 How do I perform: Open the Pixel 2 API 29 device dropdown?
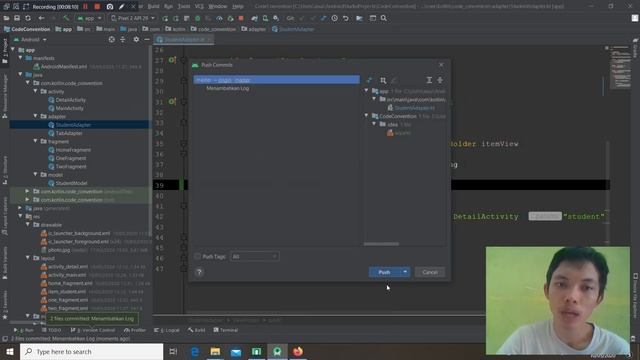click(x=133, y=18)
